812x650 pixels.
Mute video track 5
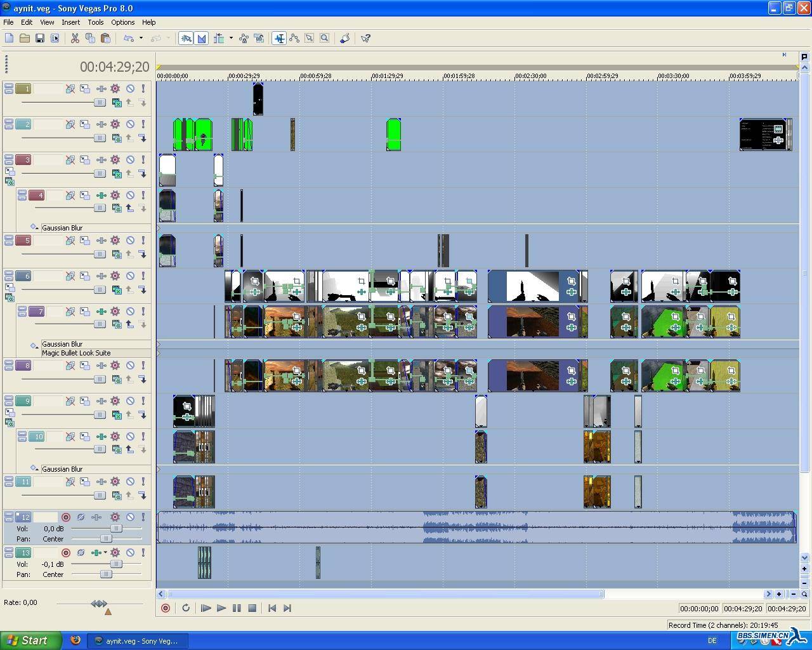[130, 241]
